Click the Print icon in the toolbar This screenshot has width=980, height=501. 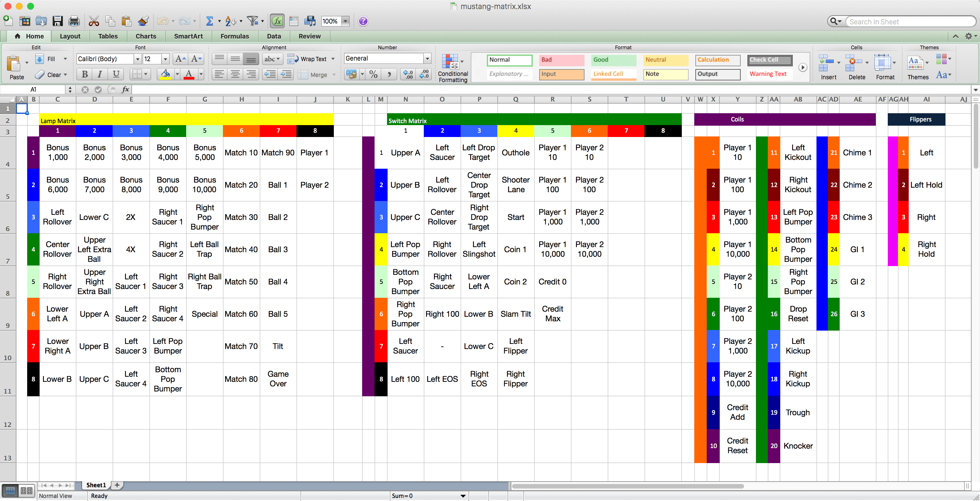pyautogui.click(x=74, y=21)
